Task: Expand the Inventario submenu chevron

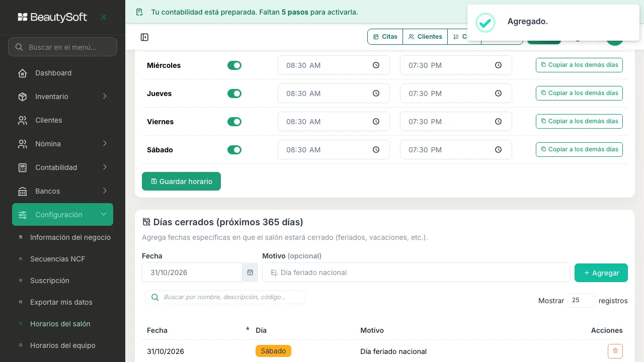Action: pos(105,96)
